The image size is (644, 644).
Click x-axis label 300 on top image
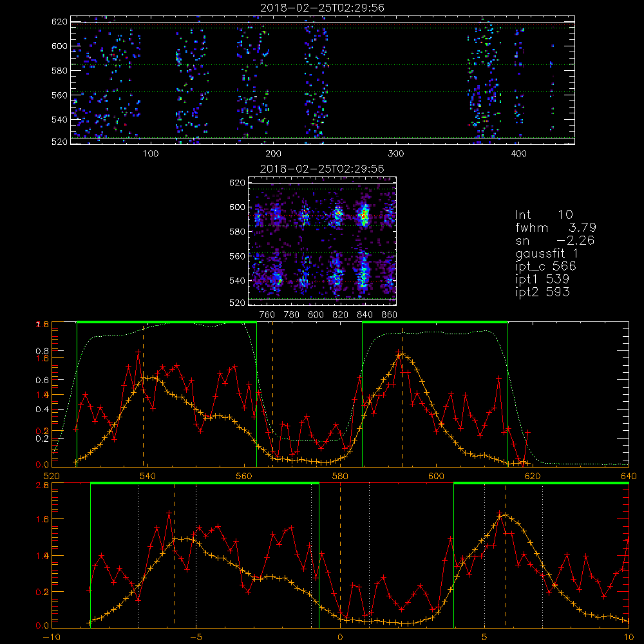pos(396,154)
